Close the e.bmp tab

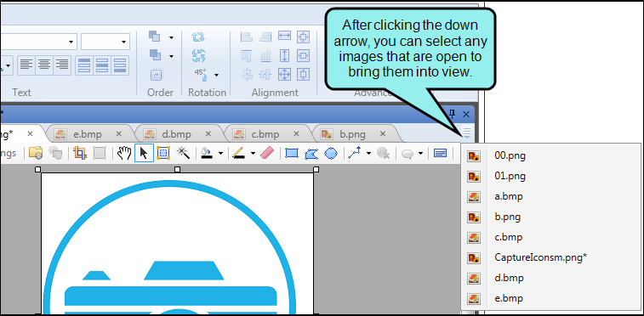click(x=119, y=133)
